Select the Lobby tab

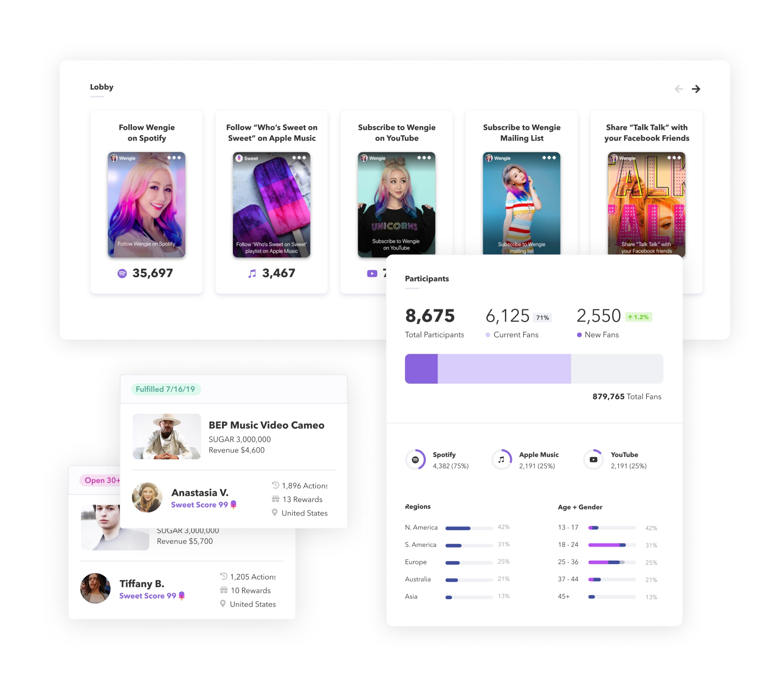[102, 87]
